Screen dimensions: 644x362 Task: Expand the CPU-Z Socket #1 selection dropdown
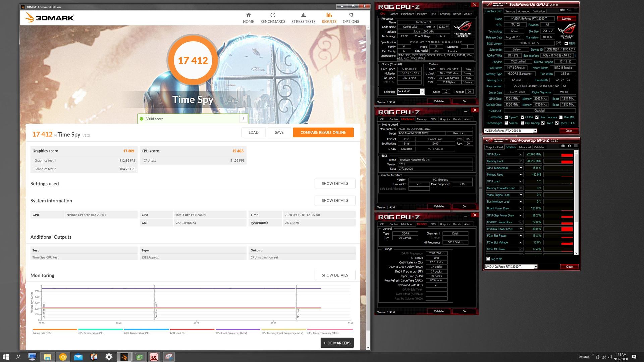click(x=422, y=92)
